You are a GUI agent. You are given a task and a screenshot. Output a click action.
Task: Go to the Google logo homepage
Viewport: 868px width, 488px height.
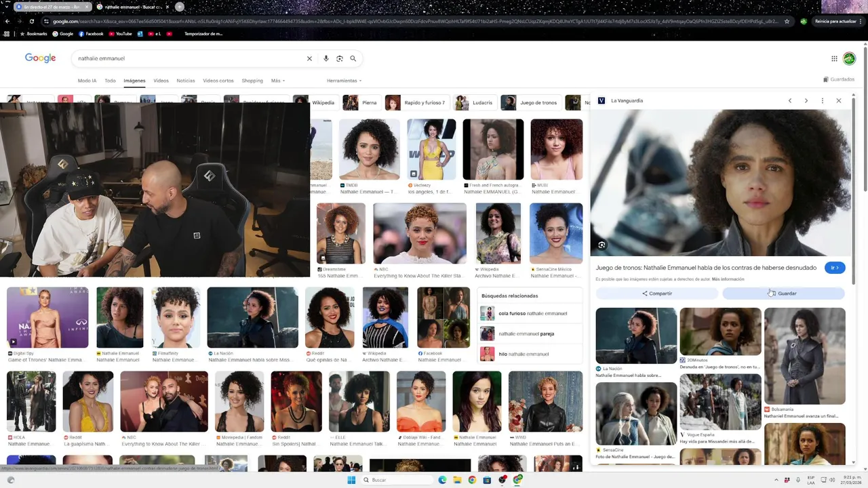tap(41, 58)
